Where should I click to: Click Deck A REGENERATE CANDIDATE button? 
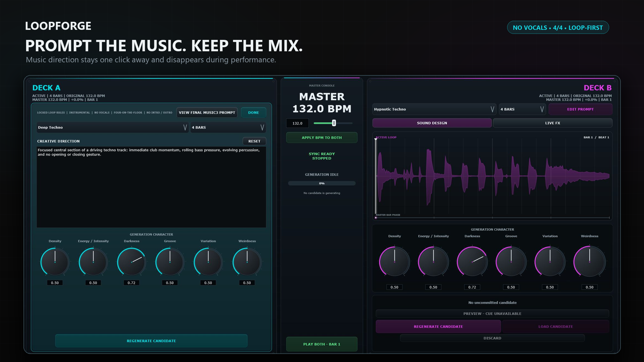click(151, 341)
